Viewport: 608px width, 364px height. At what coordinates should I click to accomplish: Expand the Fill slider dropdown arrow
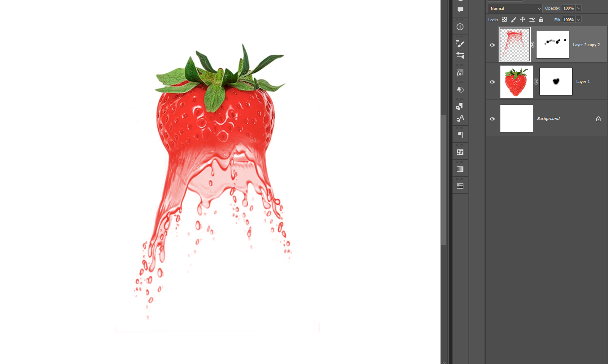coord(578,20)
